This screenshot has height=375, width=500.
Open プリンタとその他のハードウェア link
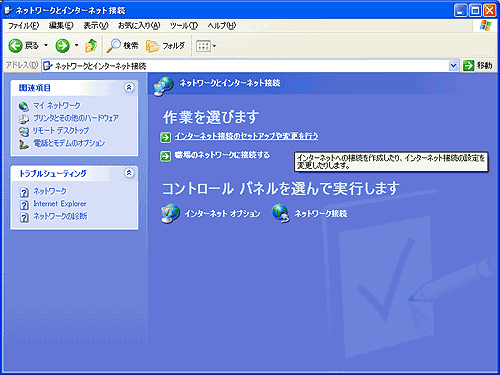click(x=76, y=118)
